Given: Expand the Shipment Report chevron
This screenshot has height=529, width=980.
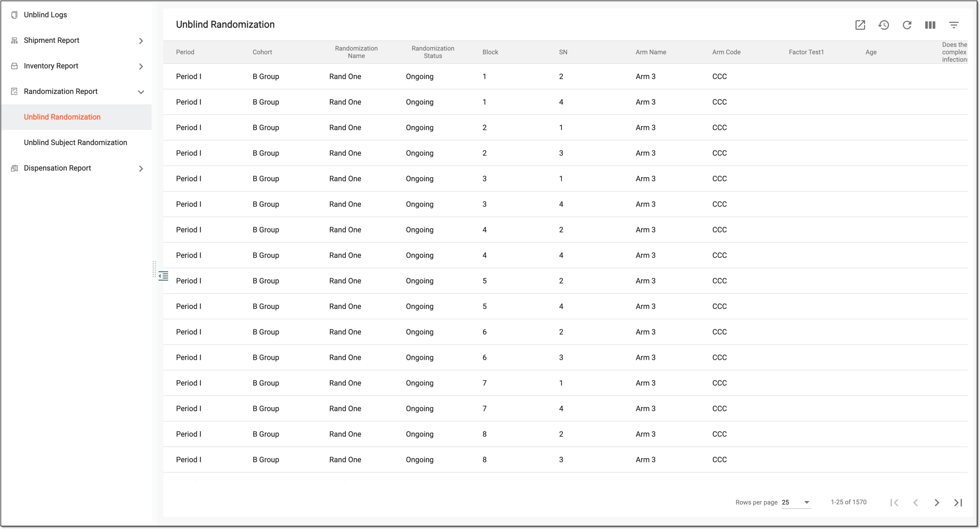Looking at the screenshot, I should click(x=141, y=41).
